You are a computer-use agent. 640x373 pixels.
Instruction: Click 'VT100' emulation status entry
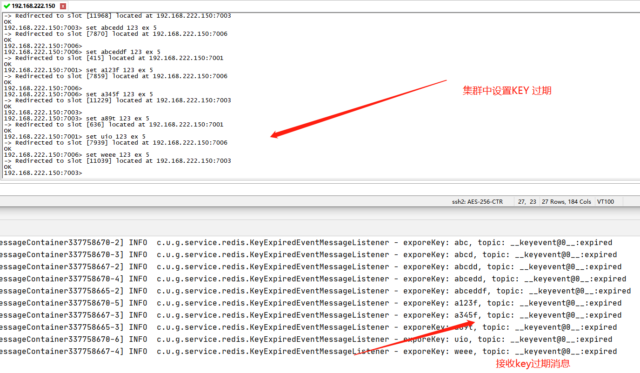[x=605, y=202]
